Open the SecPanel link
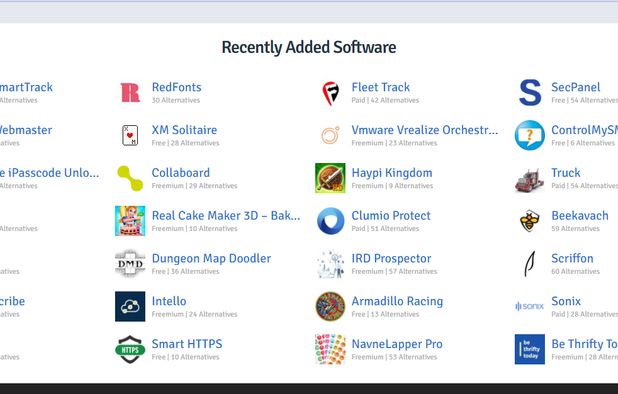 pyautogui.click(x=576, y=87)
